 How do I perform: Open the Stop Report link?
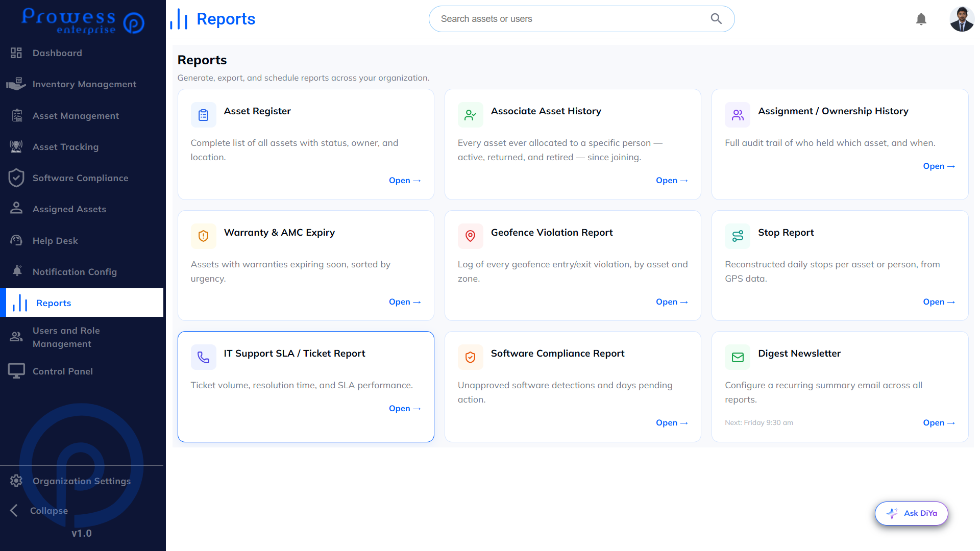pyautogui.click(x=939, y=302)
